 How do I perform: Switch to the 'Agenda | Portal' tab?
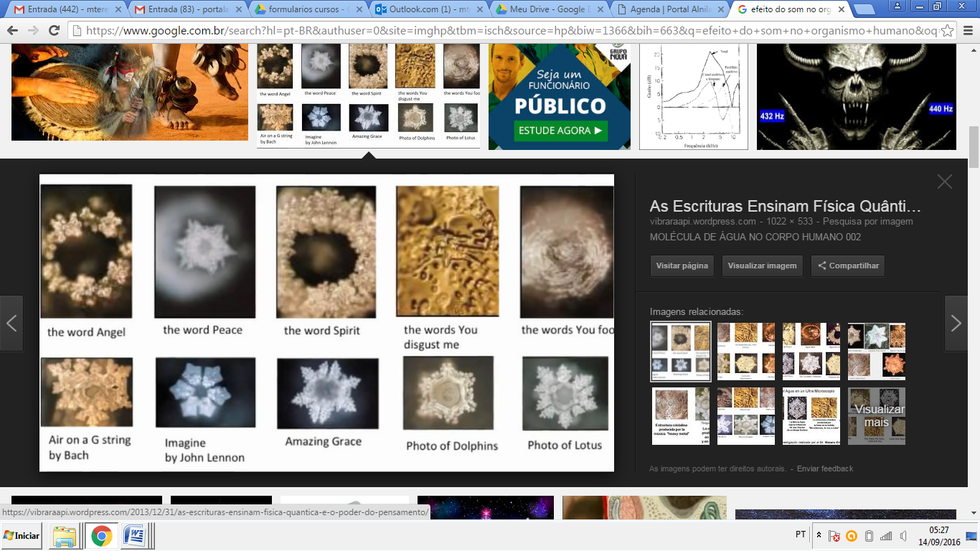tap(668, 10)
